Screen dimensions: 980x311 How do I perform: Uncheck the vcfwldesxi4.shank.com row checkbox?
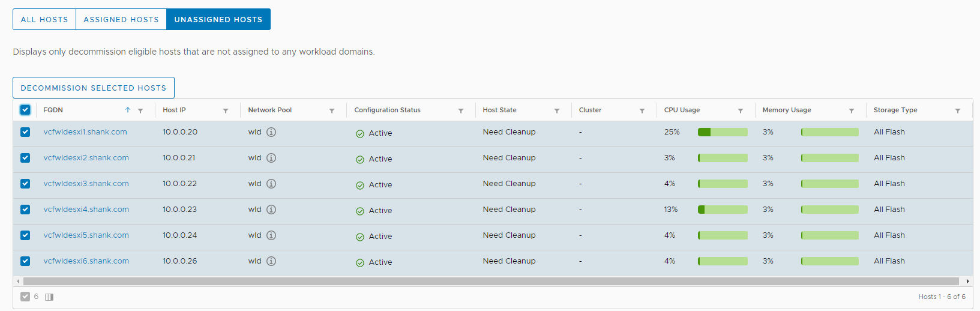click(25, 210)
